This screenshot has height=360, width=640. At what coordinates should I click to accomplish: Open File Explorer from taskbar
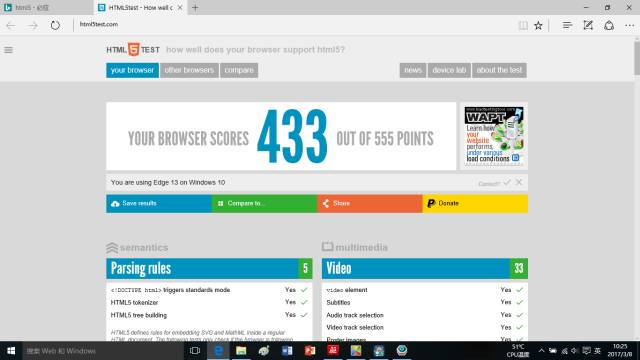(241, 351)
